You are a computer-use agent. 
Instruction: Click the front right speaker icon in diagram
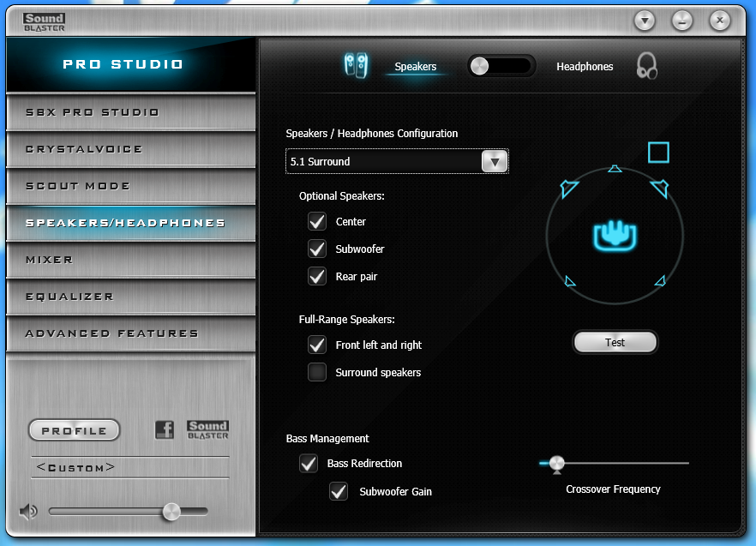pyautogui.click(x=660, y=188)
